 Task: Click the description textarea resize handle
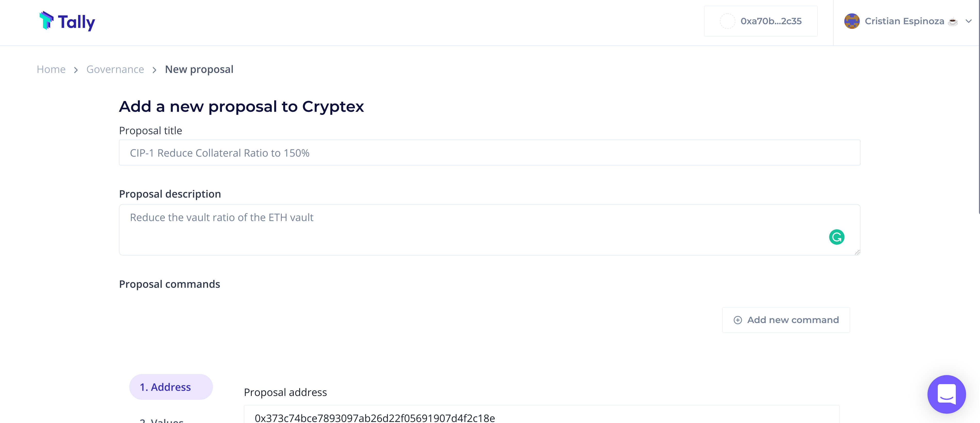point(857,252)
